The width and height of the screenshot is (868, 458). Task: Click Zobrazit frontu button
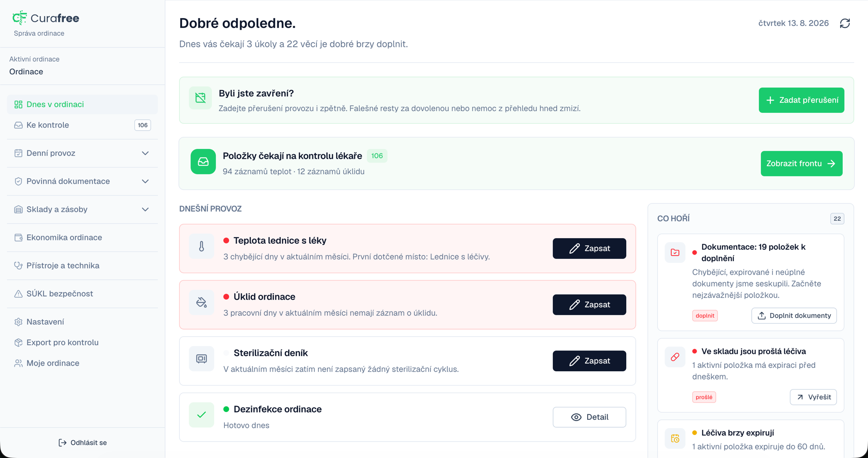801,164
